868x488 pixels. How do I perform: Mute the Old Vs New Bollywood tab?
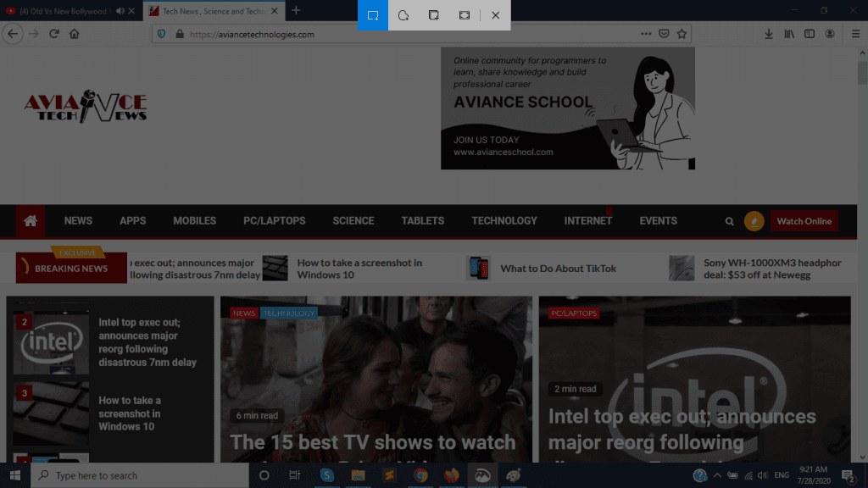click(x=120, y=11)
